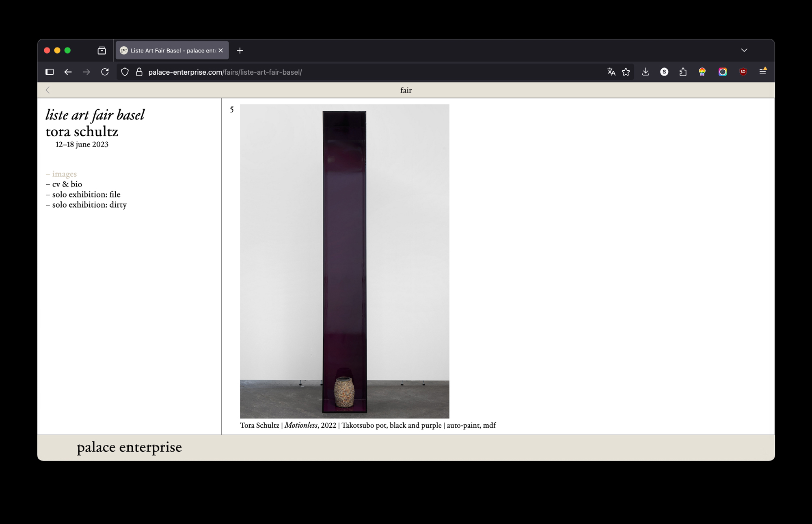Open solo exhibition: dirty link
812x524 pixels.
click(x=86, y=205)
